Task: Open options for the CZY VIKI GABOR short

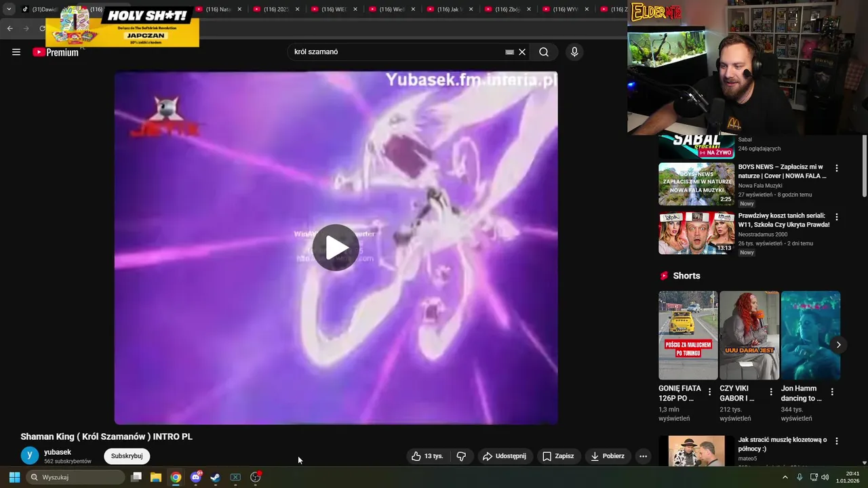Action: pos(771,392)
